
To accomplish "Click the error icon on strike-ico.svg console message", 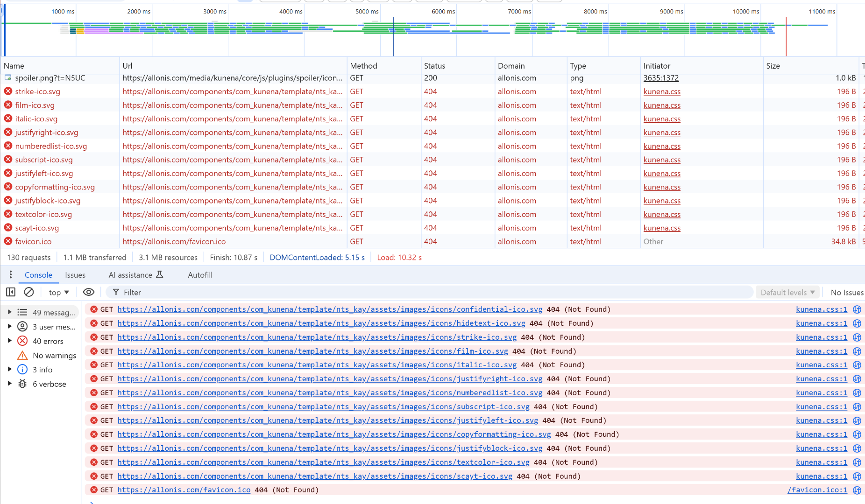I will pyautogui.click(x=94, y=337).
